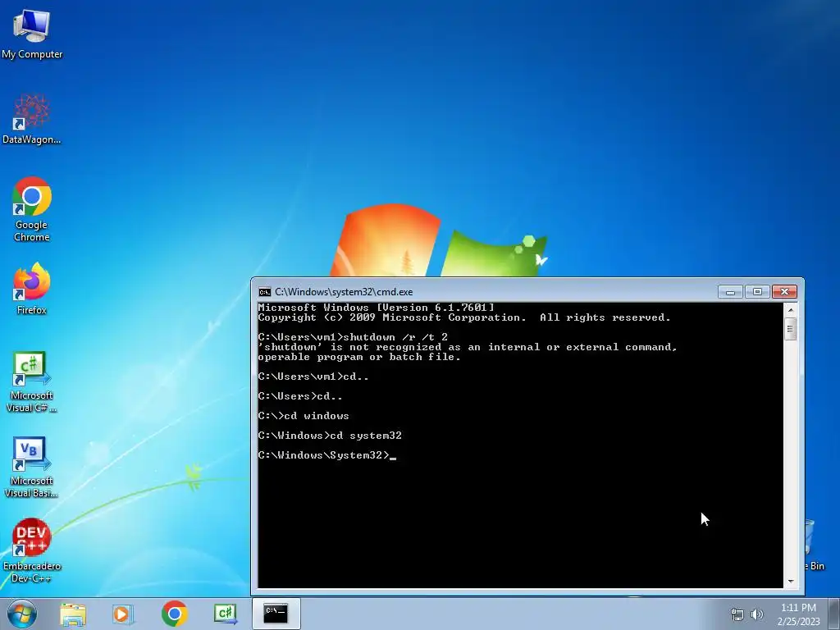The height and width of the screenshot is (630, 840).
Task: Close the cmd.exe window
Action: [x=784, y=291]
